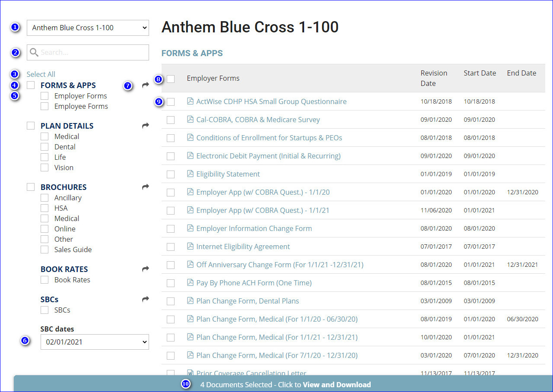Enable the Dental checkbox under Plan Details
Image resolution: width=553 pixels, height=392 pixels.
point(44,147)
